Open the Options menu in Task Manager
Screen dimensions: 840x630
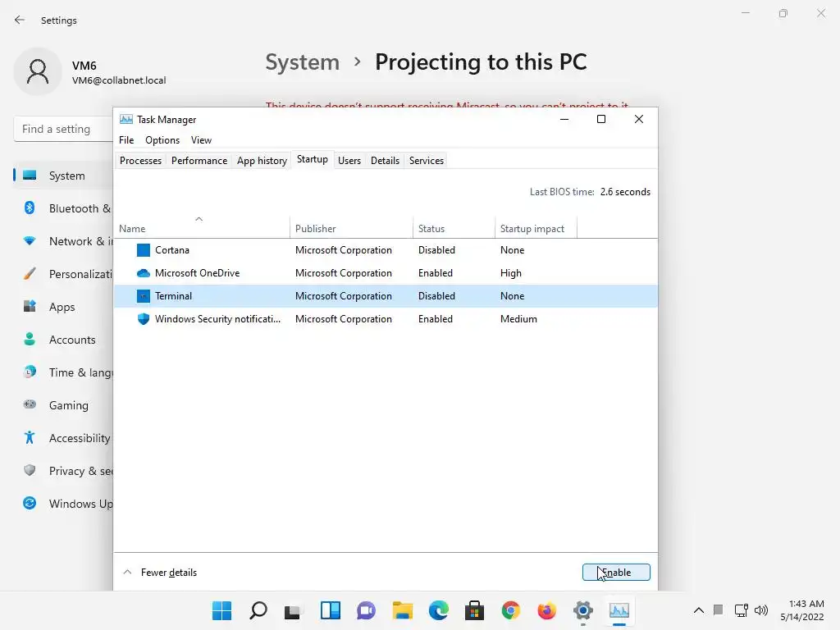pyautogui.click(x=162, y=140)
